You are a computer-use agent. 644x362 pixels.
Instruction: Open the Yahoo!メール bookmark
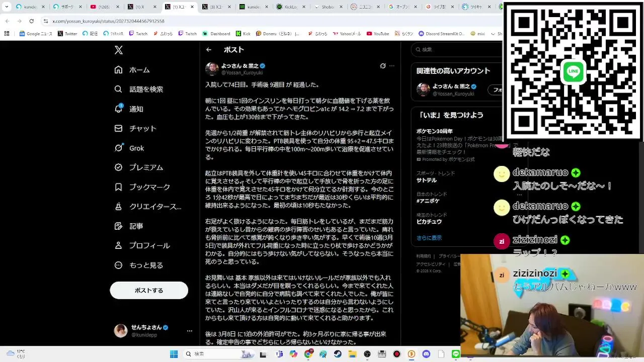tap(347, 34)
